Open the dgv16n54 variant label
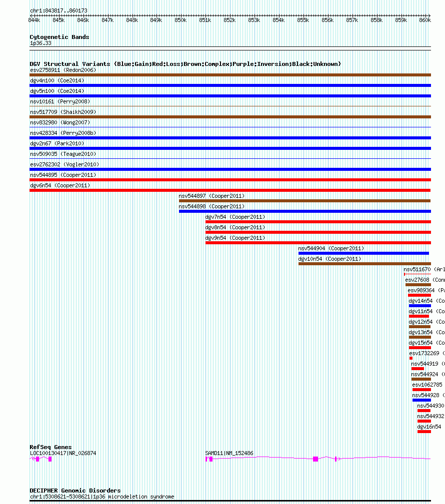Image resolution: width=445 pixels, height=504 pixels. [429, 427]
